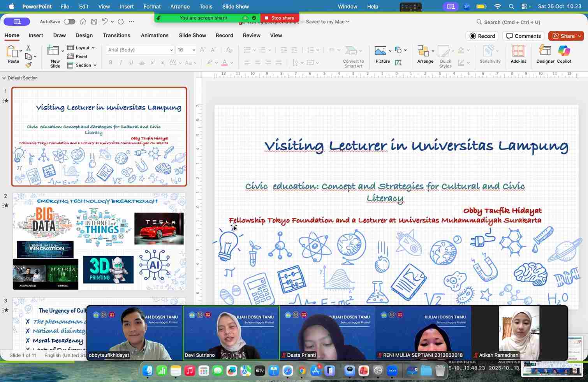The image size is (588, 382).
Task: Click the Paste clipboard icon
Action: [12, 51]
